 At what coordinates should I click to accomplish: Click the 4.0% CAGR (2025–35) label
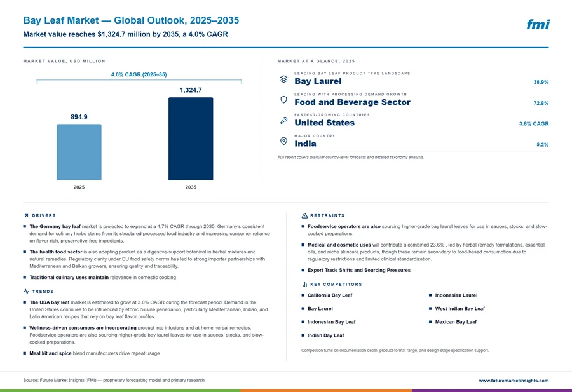pyautogui.click(x=139, y=74)
